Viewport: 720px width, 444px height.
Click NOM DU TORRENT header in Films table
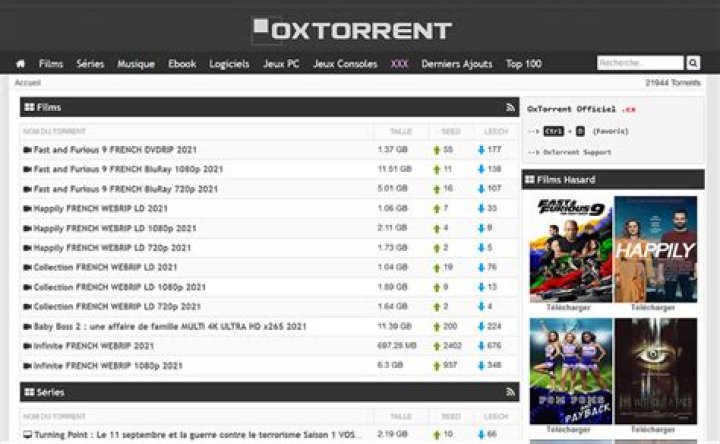click(x=54, y=131)
